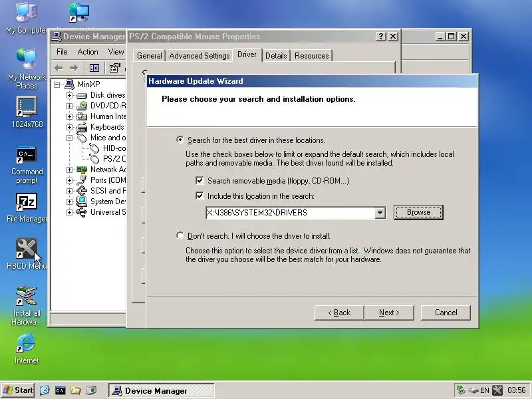
Task: Switch to Advanced Settings tab
Action: 199,56
